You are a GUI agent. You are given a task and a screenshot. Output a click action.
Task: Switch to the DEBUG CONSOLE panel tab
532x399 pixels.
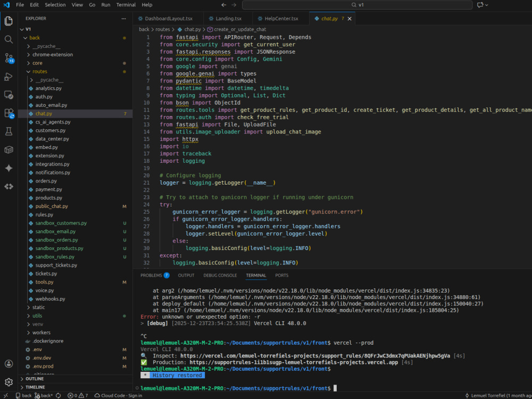tap(220, 275)
